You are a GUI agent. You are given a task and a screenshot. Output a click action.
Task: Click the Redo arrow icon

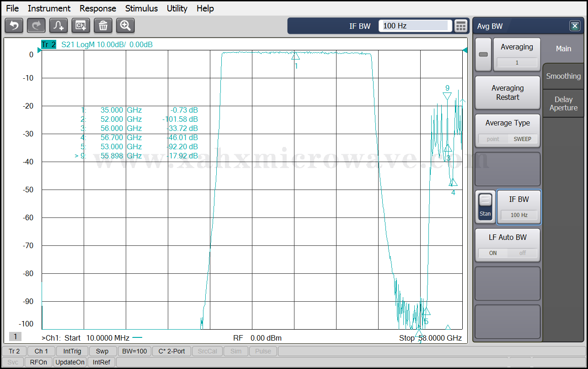pos(36,26)
